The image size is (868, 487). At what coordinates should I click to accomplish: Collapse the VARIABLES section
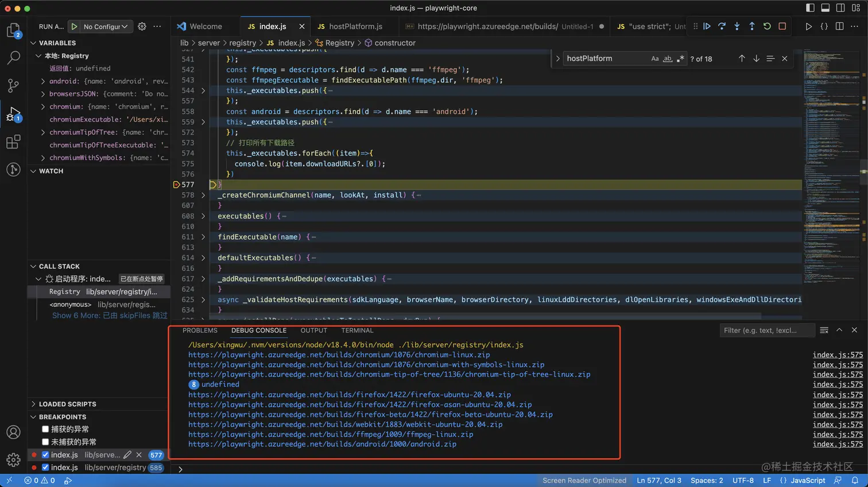tap(33, 43)
